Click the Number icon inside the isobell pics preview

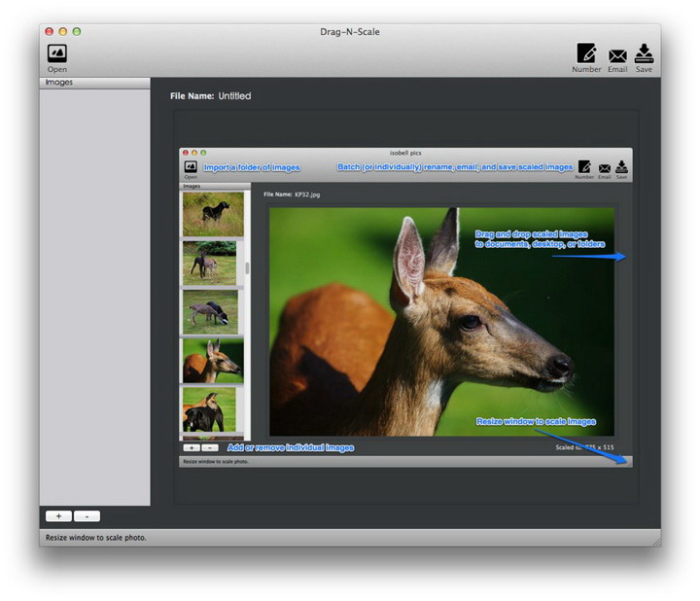584,167
